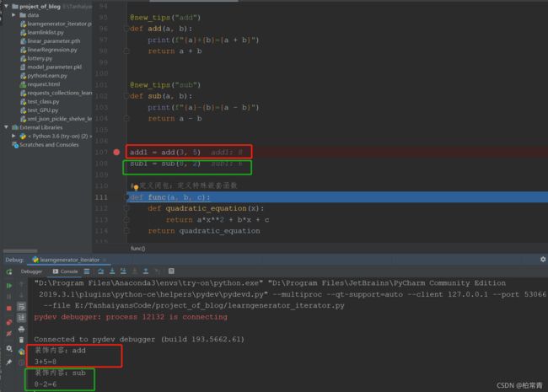Toggle soft-wrap in the console
548x392 pixels.
[21, 307]
